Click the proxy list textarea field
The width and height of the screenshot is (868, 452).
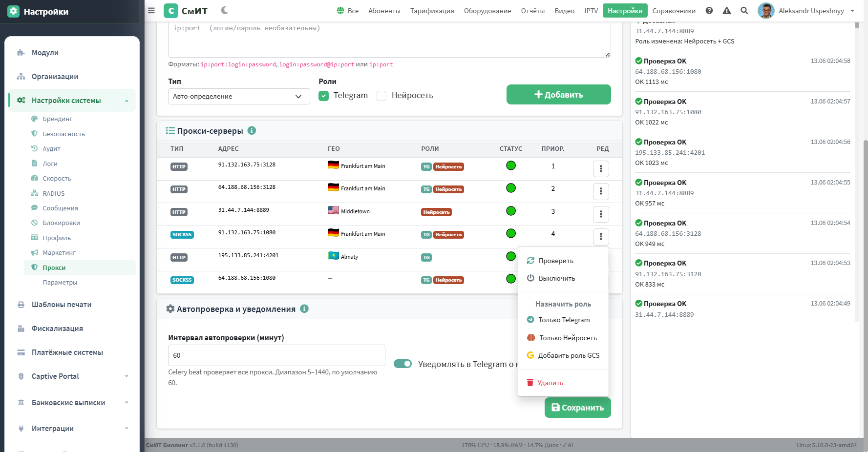(x=389, y=40)
